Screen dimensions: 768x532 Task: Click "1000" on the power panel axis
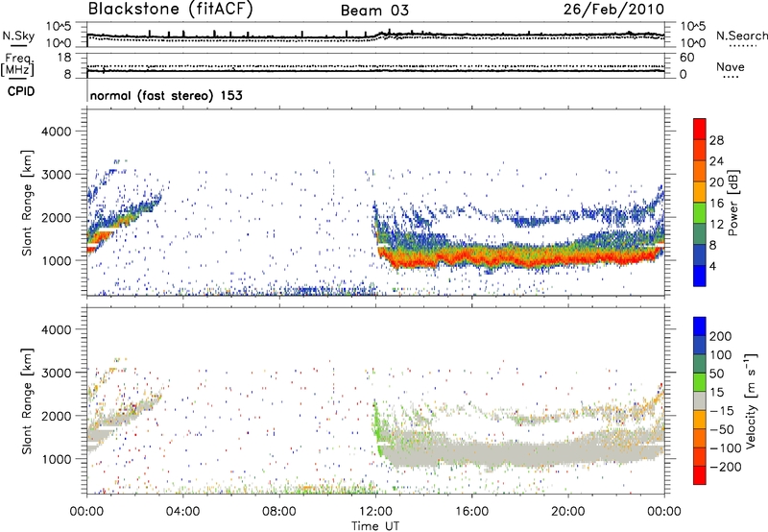pos(56,260)
